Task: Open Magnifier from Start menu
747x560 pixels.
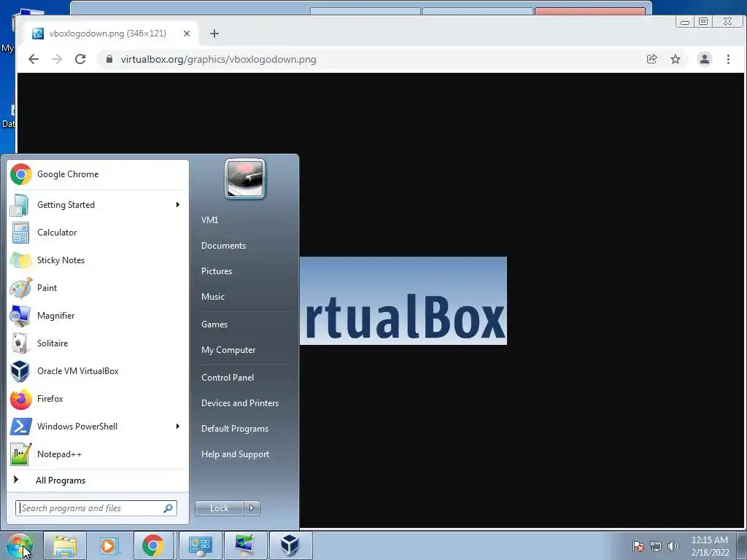Action: point(98,315)
